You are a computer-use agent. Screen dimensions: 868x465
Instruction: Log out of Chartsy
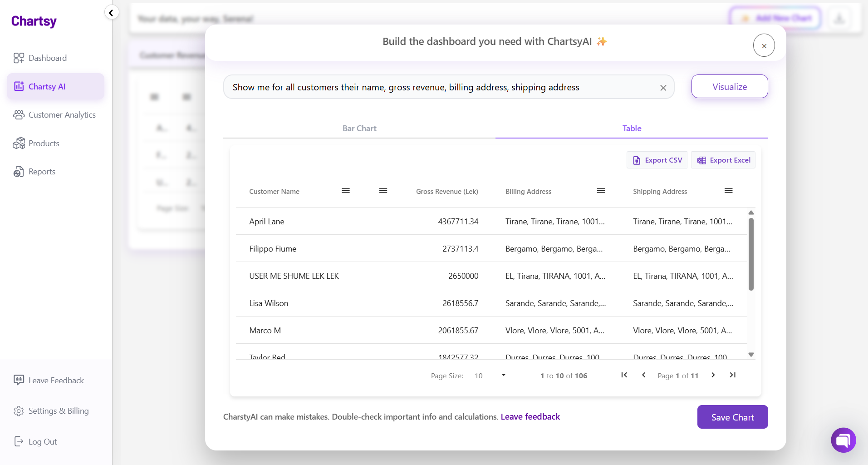[42, 441]
